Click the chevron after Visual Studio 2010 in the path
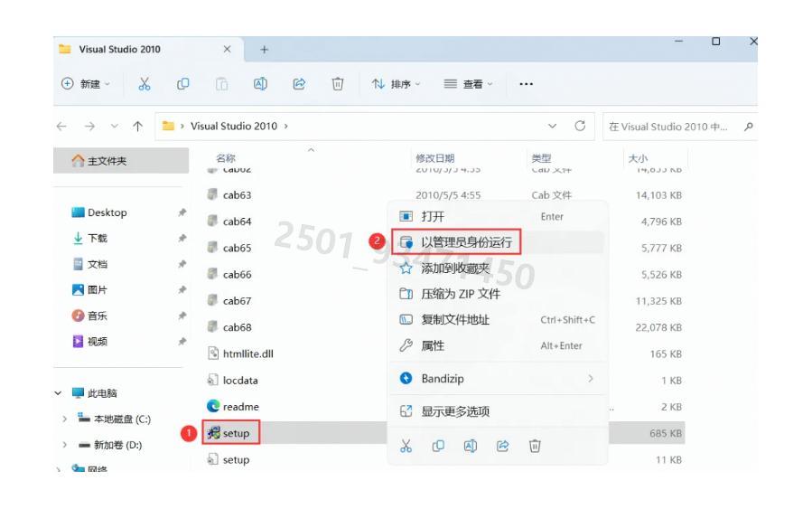Viewport: 812px width, 509px height. click(285, 126)
